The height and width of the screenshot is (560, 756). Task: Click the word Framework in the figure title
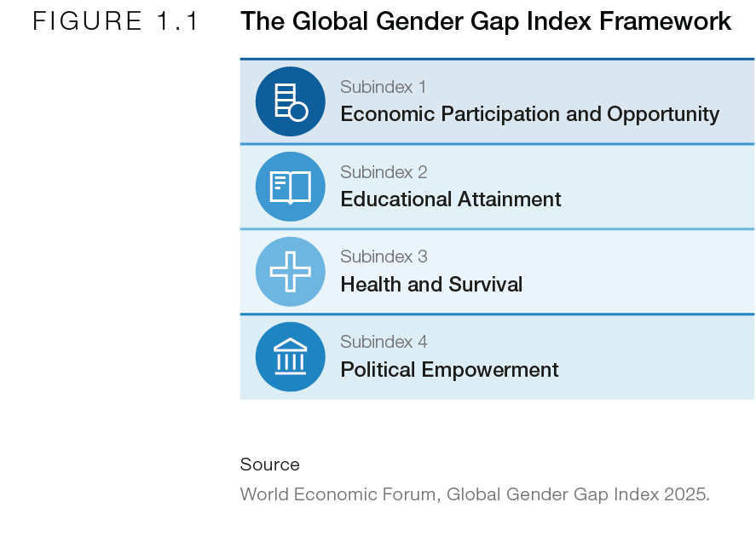[666, 21]
